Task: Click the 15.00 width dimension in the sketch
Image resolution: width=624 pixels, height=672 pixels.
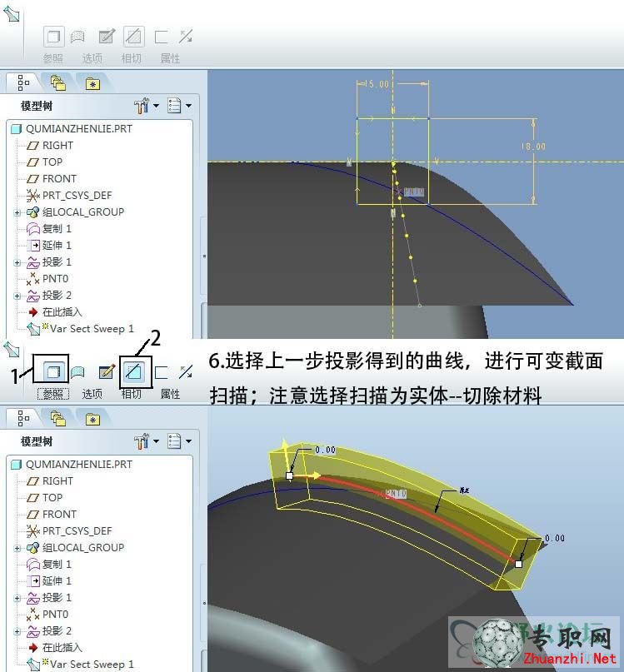Action: click(x=376, y=84)
